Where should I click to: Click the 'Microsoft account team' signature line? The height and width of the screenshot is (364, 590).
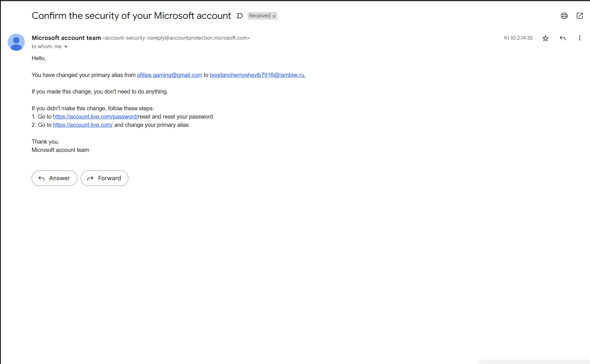click(60, 150)
